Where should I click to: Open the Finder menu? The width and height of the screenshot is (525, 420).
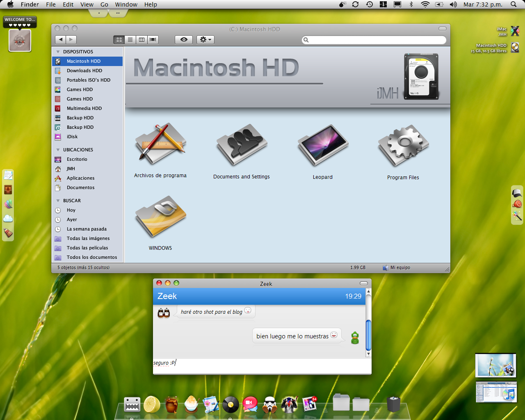coord(30,5)
